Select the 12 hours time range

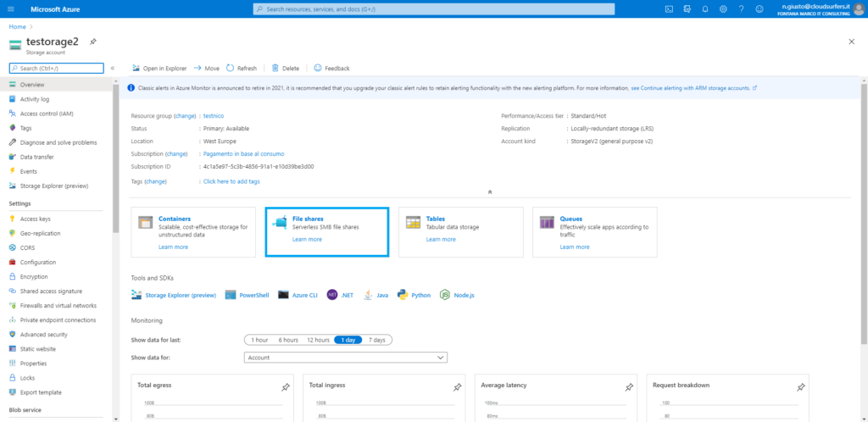coord(319,340)
